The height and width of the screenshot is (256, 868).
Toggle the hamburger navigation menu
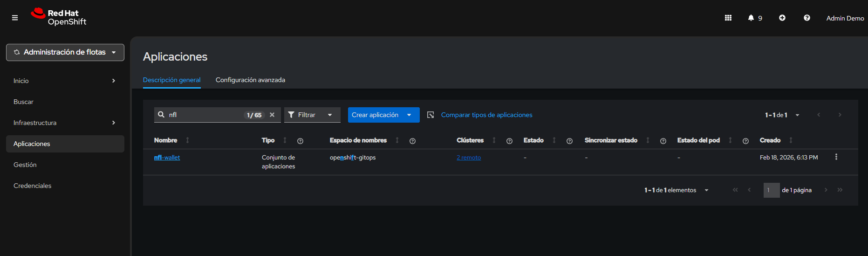point(15,18)
